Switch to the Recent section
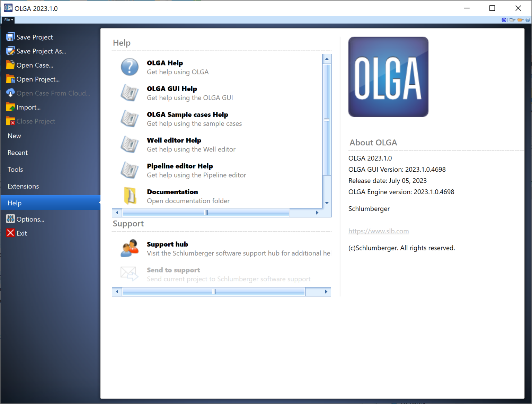 coord(17,153)
